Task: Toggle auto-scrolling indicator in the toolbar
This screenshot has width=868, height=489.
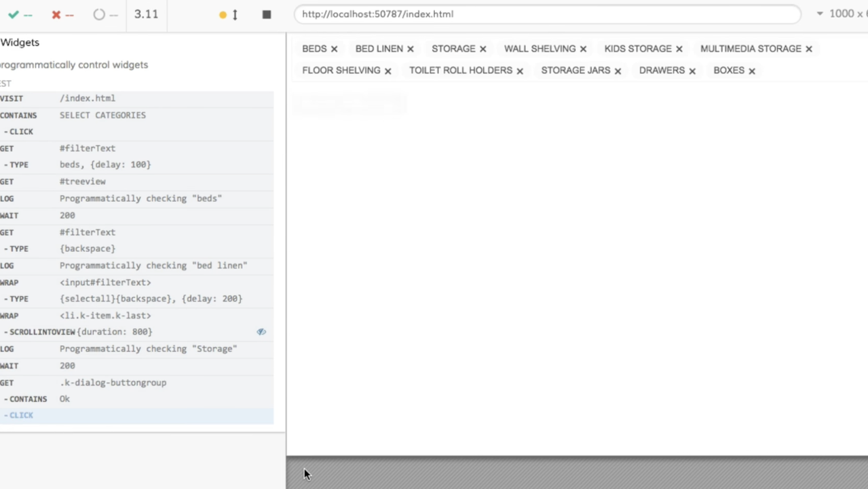Action: (229, 14)
